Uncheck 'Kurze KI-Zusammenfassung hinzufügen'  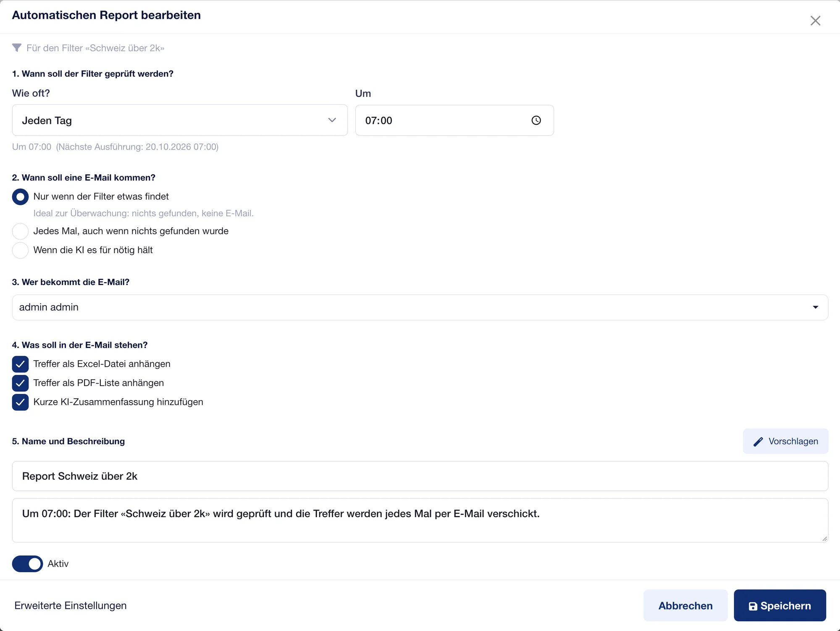pyautogui.click(x=20, y=402)
